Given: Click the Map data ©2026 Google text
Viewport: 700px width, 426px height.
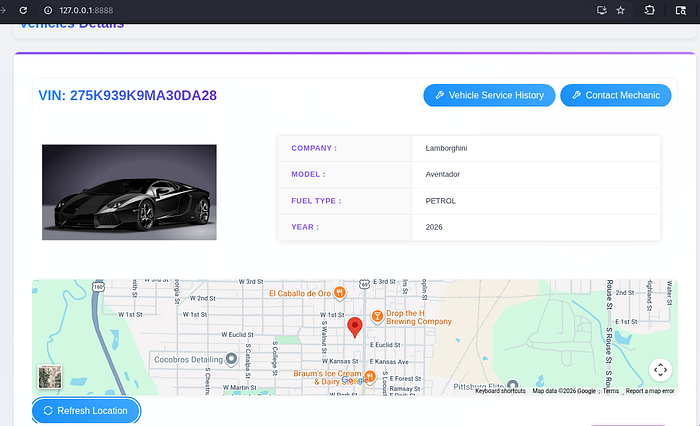Looking at the screenshot, I should (x=564, y=391).
